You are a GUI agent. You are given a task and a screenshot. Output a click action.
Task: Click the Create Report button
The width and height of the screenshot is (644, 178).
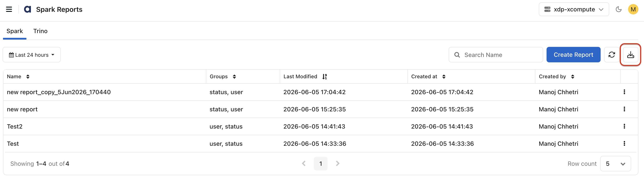coord(573,55)
